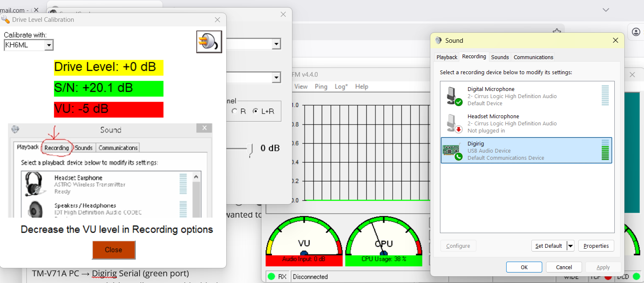Image resolution: width=644 pixels, height=283 pixels.
Task: Select the R channel radio button
Action: click(234, 112)
